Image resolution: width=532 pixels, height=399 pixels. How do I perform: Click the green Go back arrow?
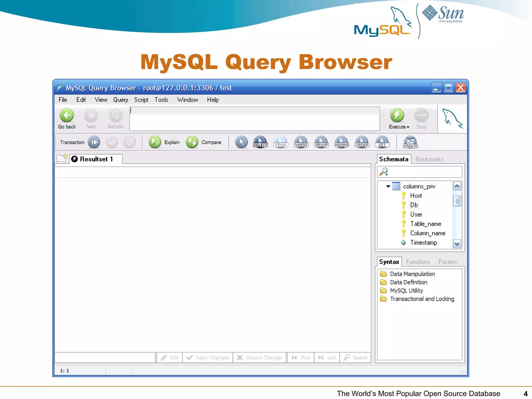(67, 115)
